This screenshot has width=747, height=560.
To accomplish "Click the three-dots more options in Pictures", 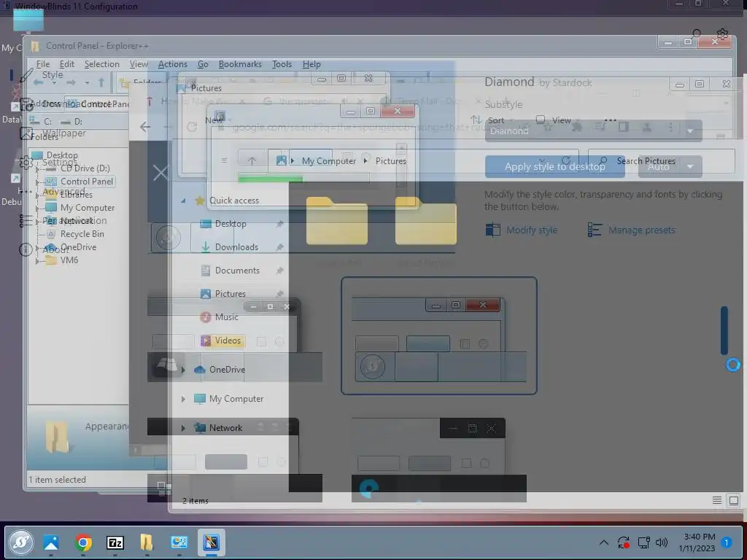I will [611, 120].
